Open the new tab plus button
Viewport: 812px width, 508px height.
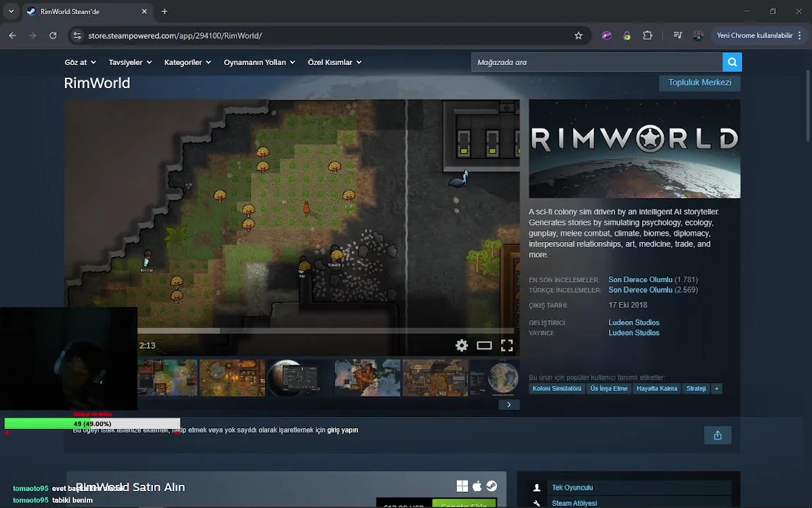(x=164, y=11)
